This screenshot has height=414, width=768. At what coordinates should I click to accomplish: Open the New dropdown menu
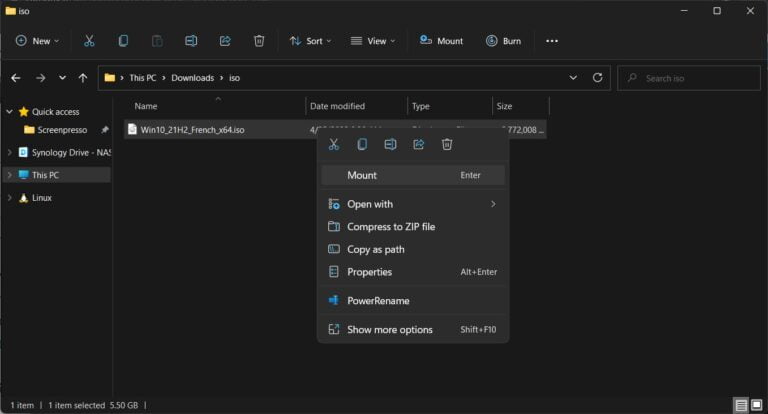click(37, 41)
